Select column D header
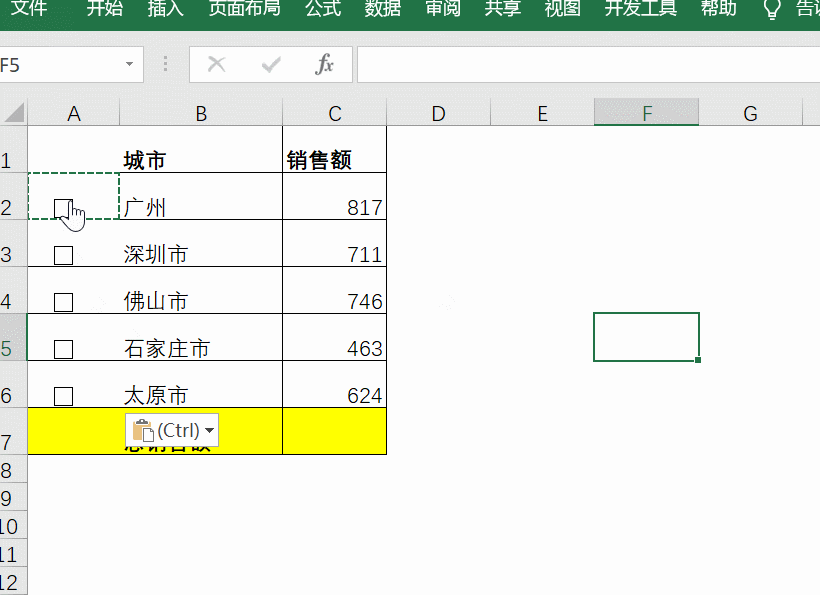Image resolution: width=820 pixels, height=595 pixels. coord(438,113)
